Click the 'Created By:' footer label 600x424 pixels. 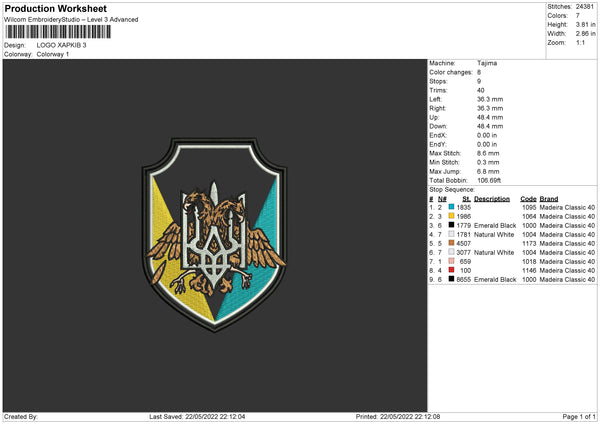(21, 416)
